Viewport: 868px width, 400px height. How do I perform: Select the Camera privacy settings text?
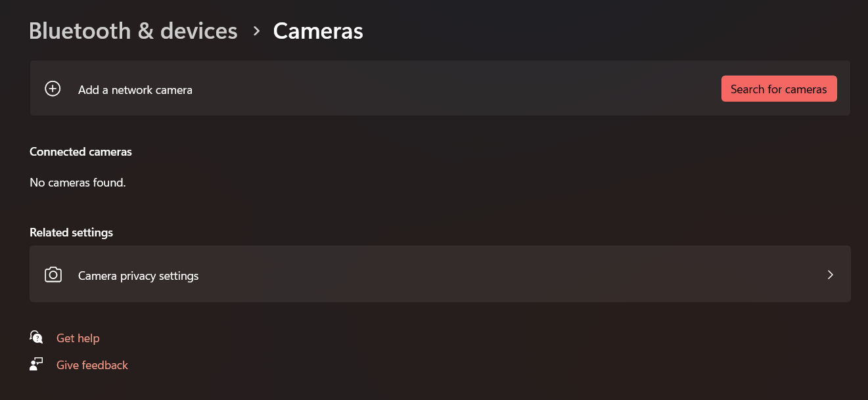[138, 276]
